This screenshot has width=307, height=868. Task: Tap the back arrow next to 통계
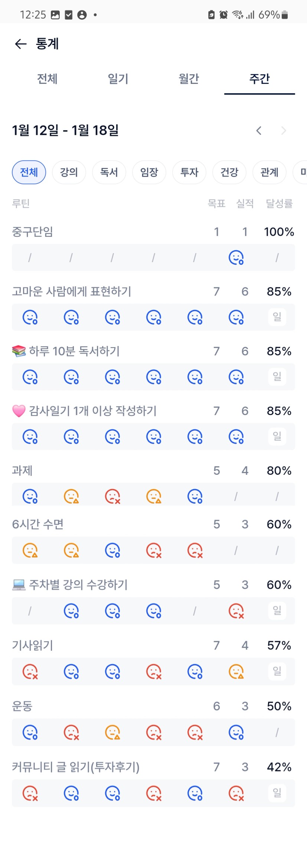pyautogui.click(x=20, y=44)
